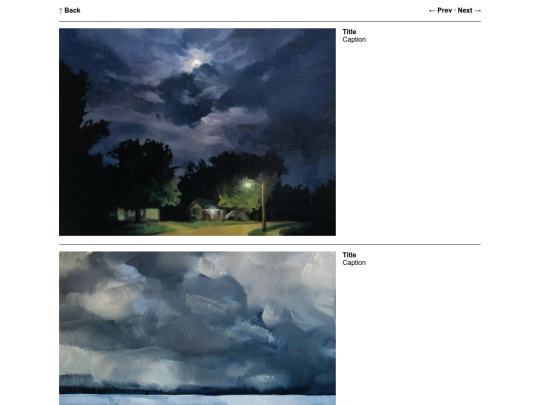Click the Title text beside the night painting

click(x=349, y=32)
